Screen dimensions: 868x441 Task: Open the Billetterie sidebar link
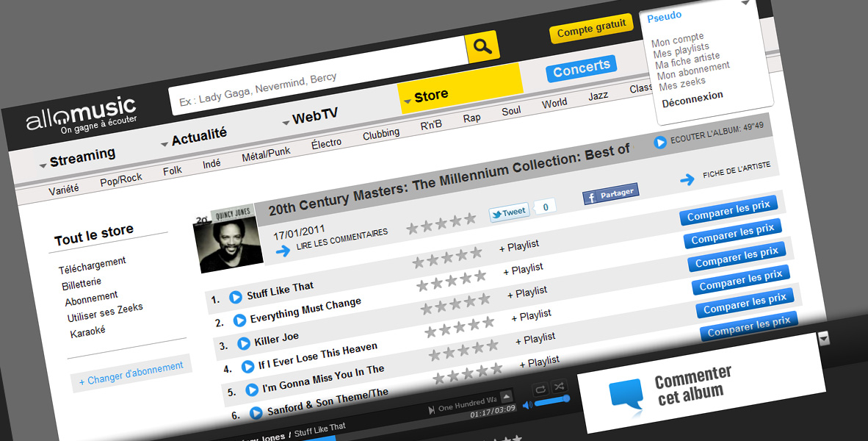coord(82,284)
